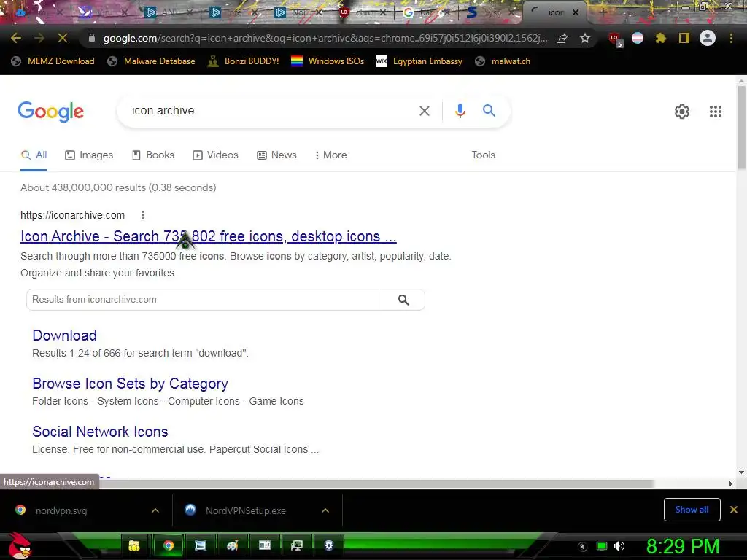Image resolution: width=747 pixels, height=560 pixels.
Task: Open the Windows ISOs bookmark
Action: click(328, 61)
